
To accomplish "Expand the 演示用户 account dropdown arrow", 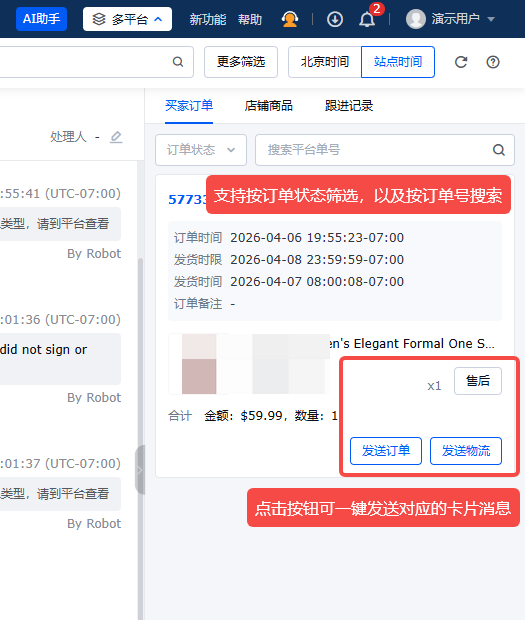I will 491,19.
